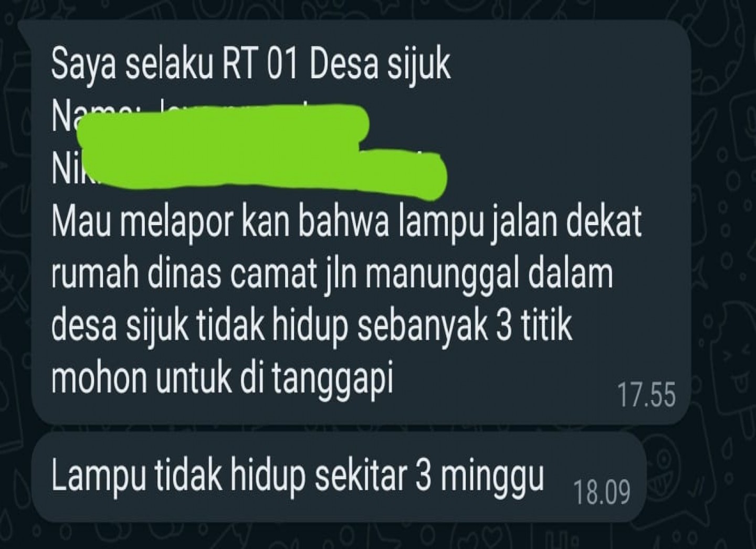The height and width of the screenshot is (549, 756).
Task: Select the line "desa sijuk tidak hidup sebanyak 3 titik"
Action: pos(311,325)
